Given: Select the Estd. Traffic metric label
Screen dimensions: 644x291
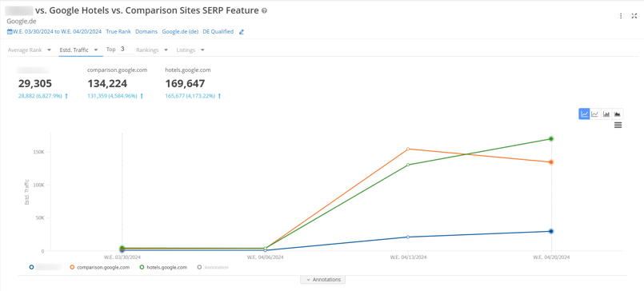Looking at the screenshot, I should [x=74, y=50].
